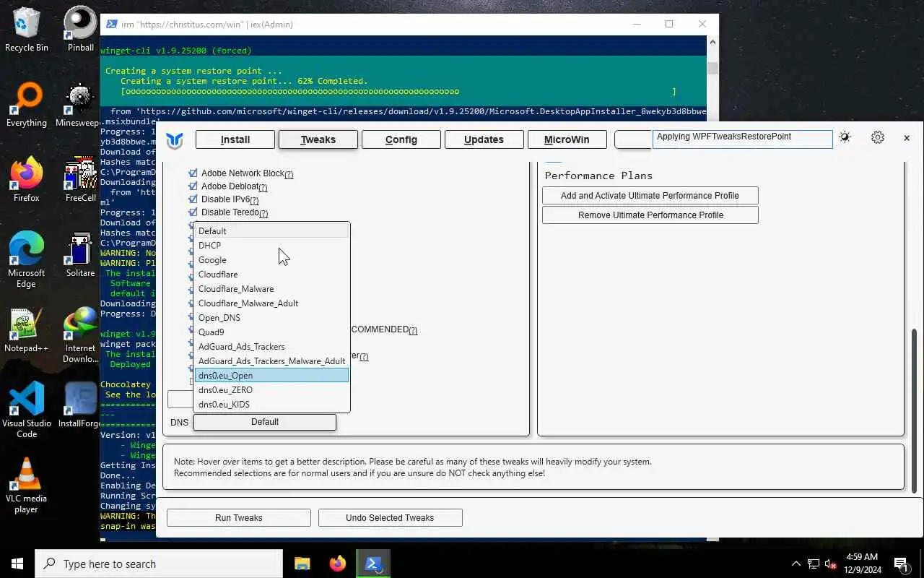This screenshot has height=578, width=924.
Task: Pick dns0.eu_ZERO from the DNS list
Action: (x=271, y=390)
